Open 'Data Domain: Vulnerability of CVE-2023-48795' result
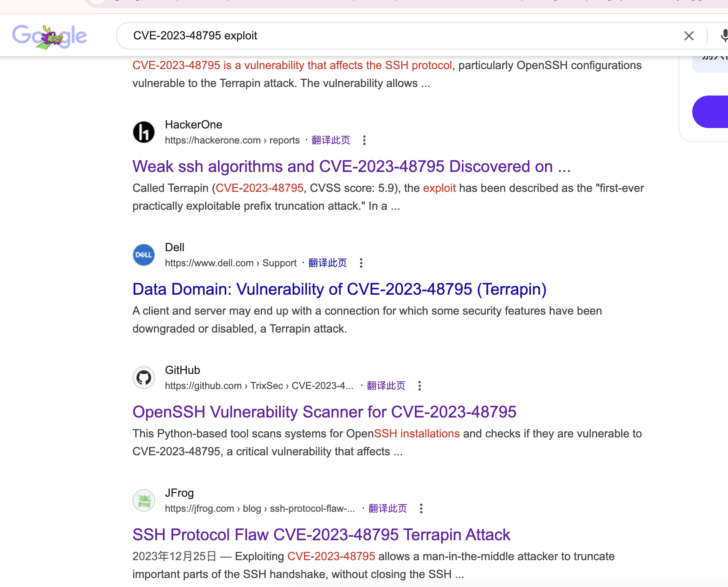 (x=339, y=289)
